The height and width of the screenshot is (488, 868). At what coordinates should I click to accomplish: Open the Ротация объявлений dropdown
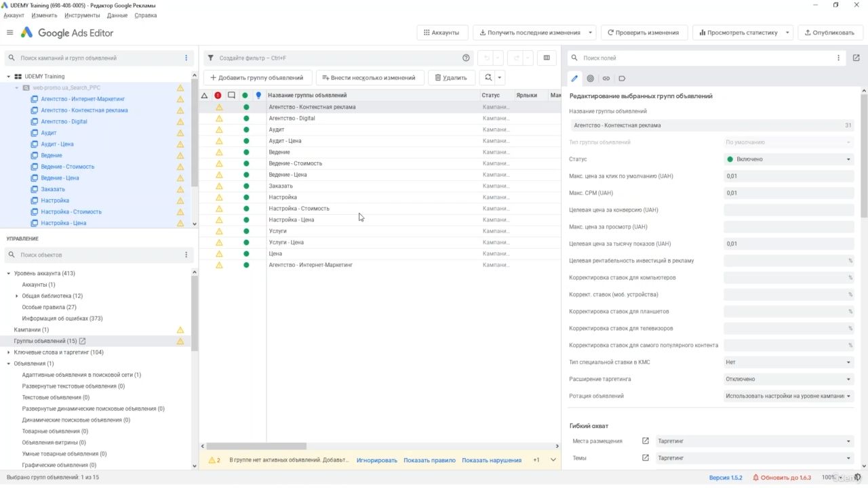click(788, 396)
